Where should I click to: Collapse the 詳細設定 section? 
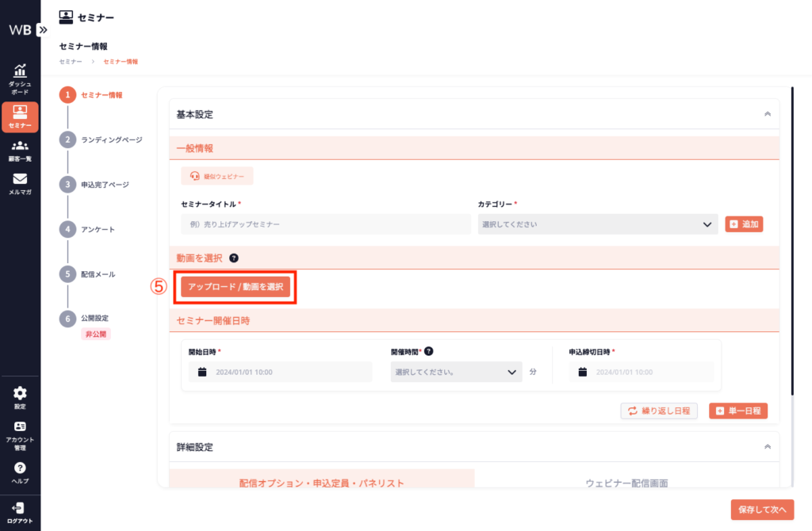click(767, 447)
